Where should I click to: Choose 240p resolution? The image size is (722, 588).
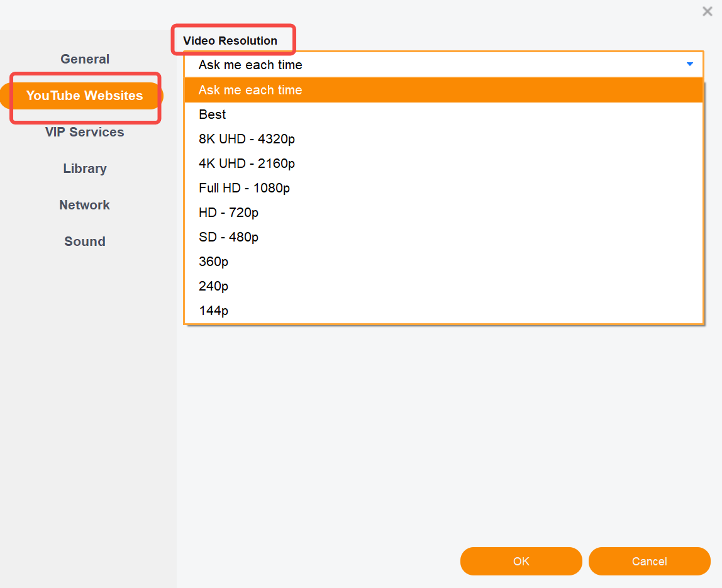443,286
